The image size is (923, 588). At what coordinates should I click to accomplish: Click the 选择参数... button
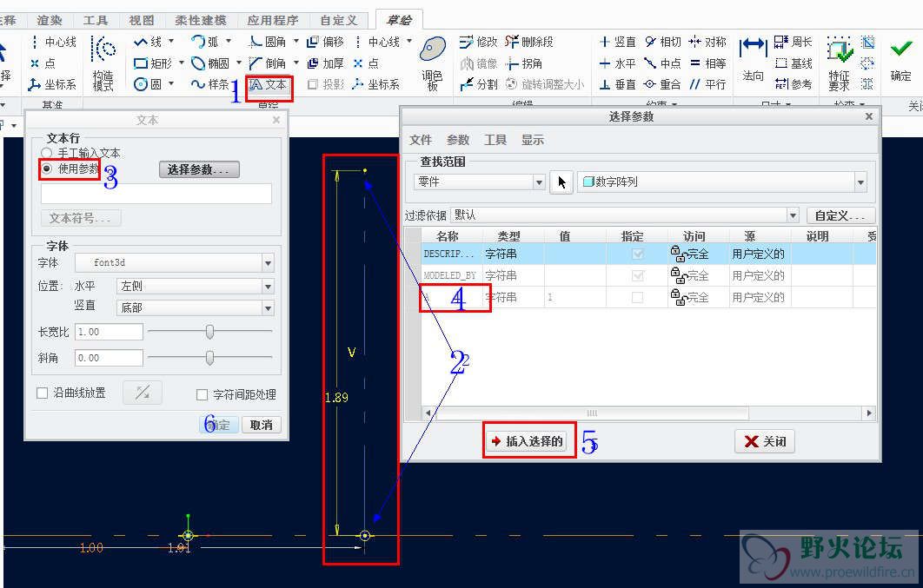(199, 169)
